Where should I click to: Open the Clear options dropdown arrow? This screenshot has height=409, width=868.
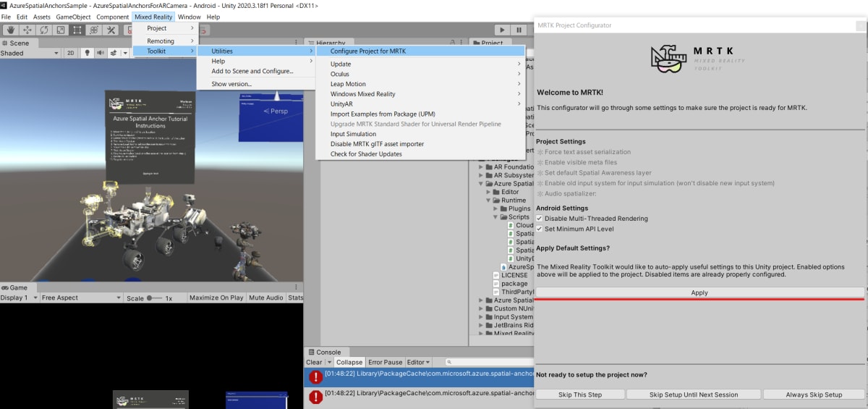[329, 362]
